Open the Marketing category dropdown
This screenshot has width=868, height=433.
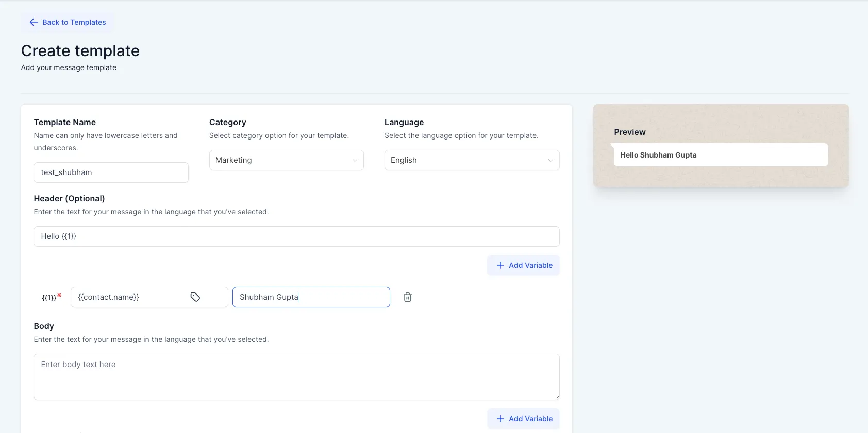click(x=287, y=160)
